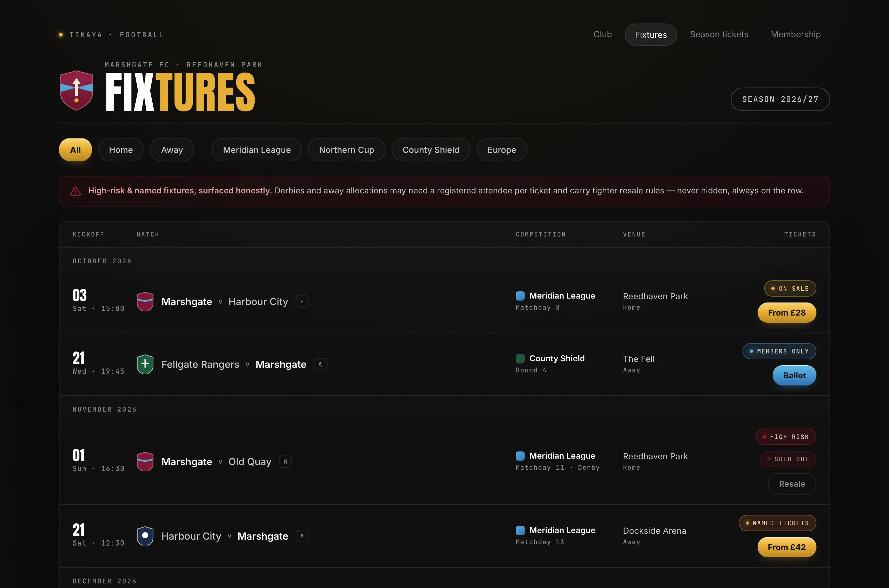Screen dimensions: 889x588
Task: Open the Season 2026/27 selector
Action: 780,99
